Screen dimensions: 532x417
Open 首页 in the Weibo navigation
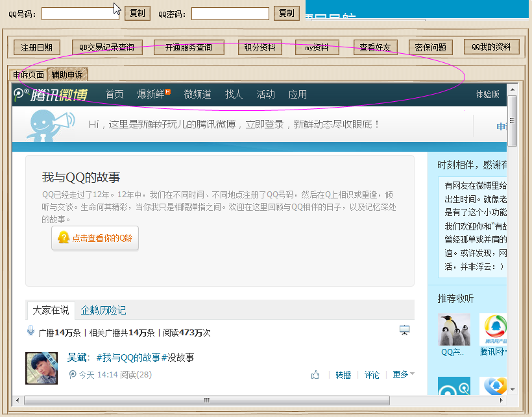[x=114, y=94]
